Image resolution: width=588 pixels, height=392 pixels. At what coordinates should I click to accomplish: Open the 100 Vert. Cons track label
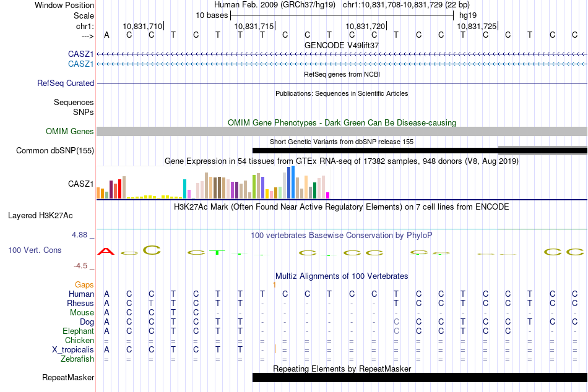coord(35,250)
